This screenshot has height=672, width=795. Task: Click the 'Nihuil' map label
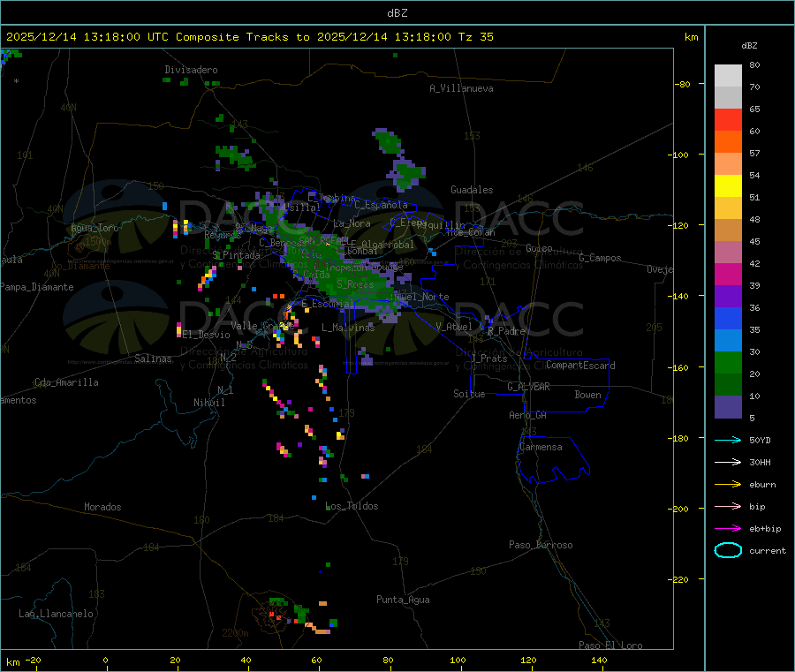click(208, 403)
